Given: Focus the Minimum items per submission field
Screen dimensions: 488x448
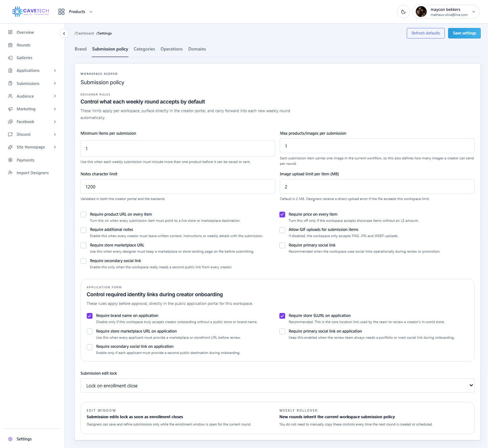Looking at the screenshot, I should (178, 148).
